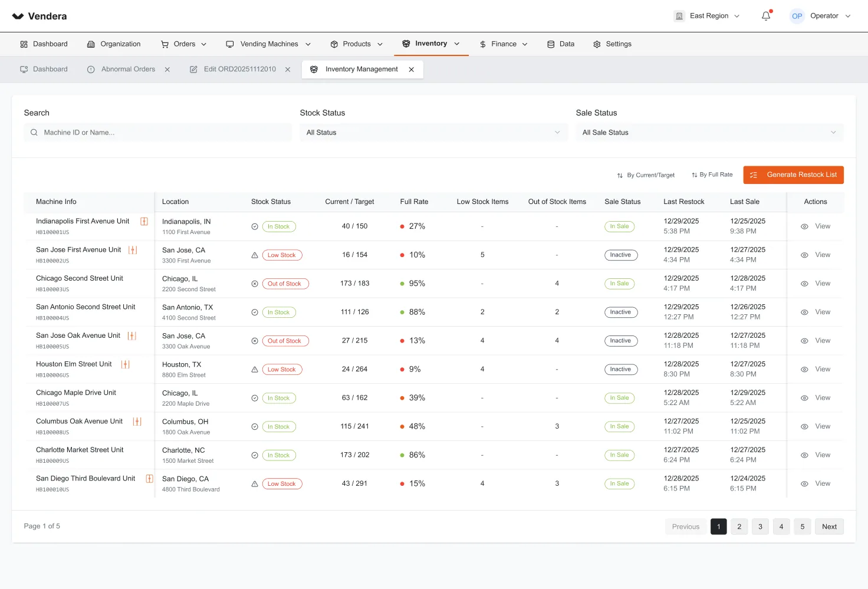The image size is (868, 589).
Task: Click eye View for Chicago Second Street Unit
Action: (x=816, y=284)
